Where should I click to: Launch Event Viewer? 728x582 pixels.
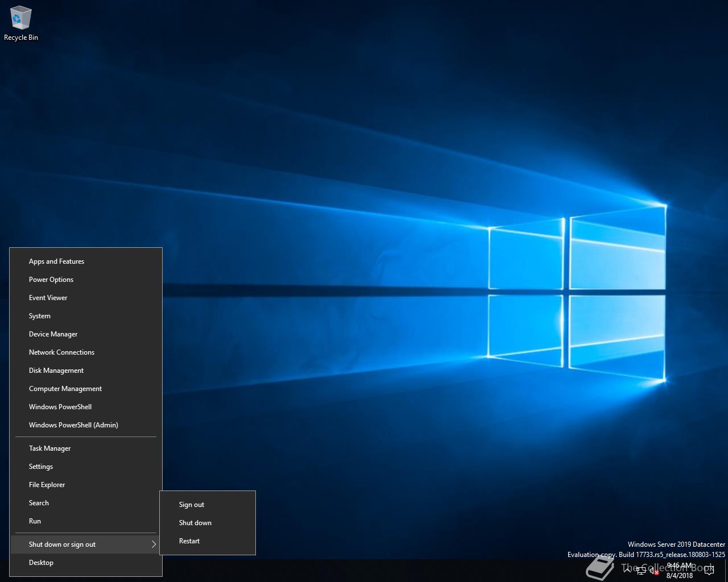[86, 298]
